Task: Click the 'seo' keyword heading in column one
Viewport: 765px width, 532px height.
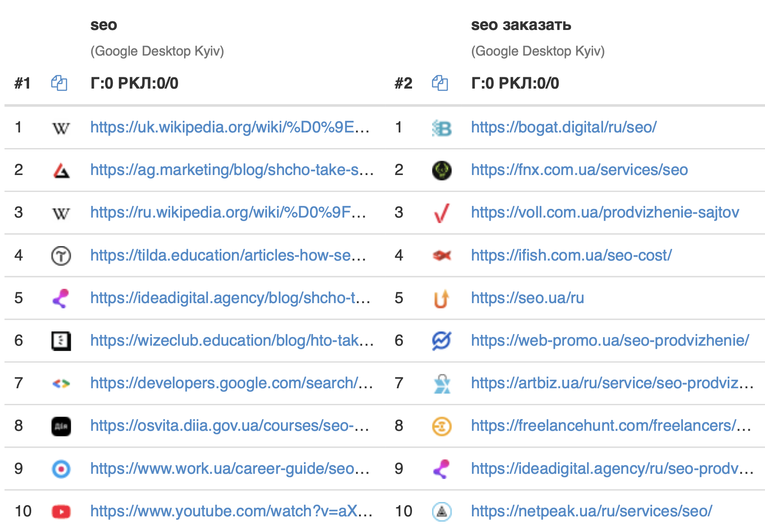Action: pos(103,25)
